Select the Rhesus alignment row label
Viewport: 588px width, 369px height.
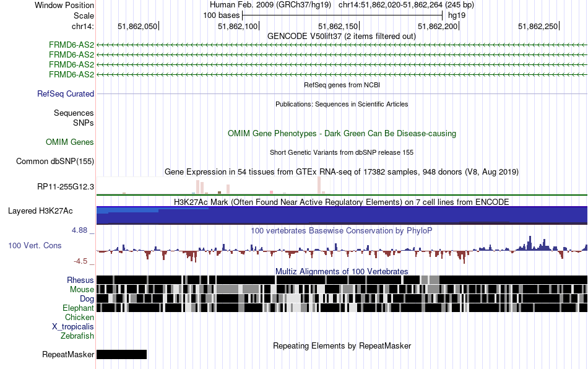point(80,280)
